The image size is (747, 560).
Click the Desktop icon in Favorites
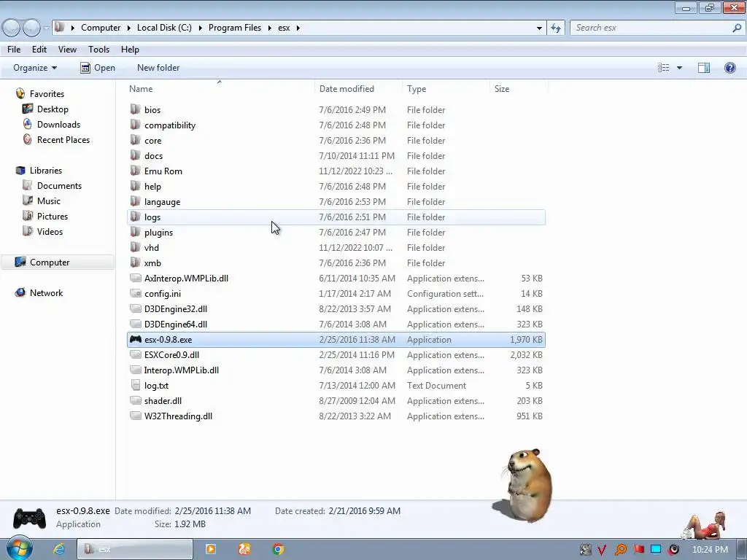click(28, 109)
